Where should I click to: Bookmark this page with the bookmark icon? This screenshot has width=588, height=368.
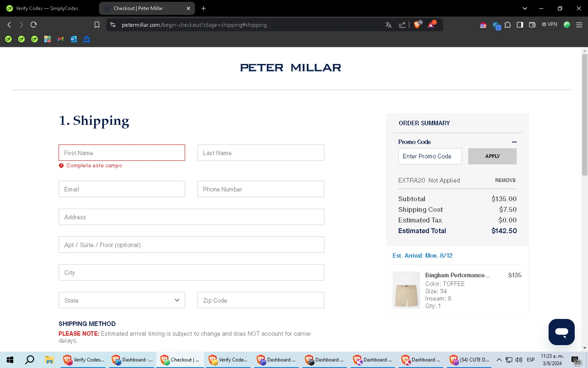(97, 25)
